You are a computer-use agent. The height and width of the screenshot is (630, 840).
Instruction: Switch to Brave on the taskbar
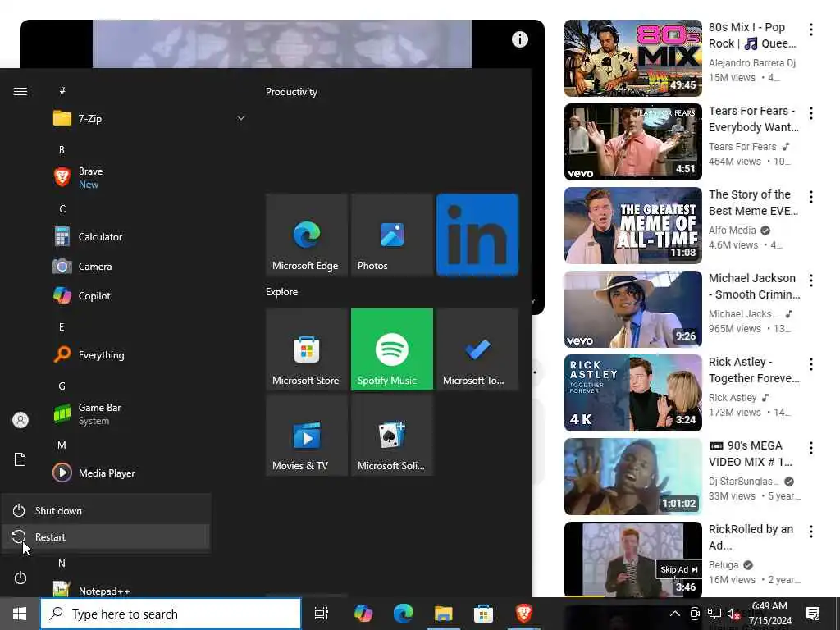pyautogui.click(x=523, y=614)
